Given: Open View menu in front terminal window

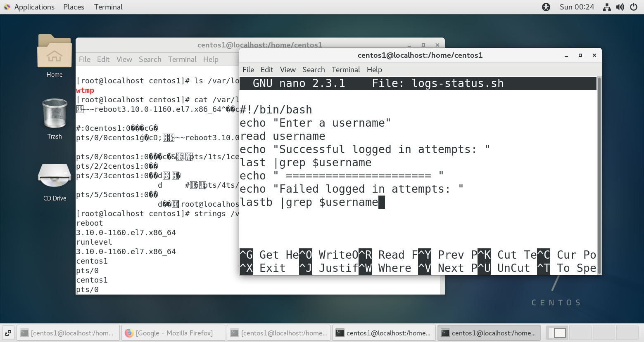Looking at the screenshot, I should click(x=288, y=70).
